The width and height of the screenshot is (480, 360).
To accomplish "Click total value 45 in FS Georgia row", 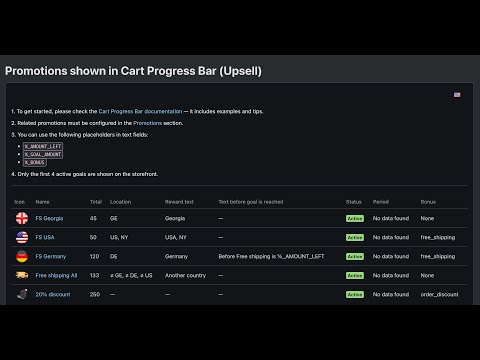I will pos(93,218).
